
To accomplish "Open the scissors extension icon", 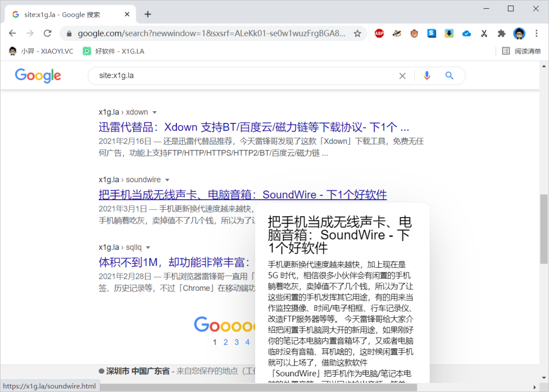I will point(484,34).
